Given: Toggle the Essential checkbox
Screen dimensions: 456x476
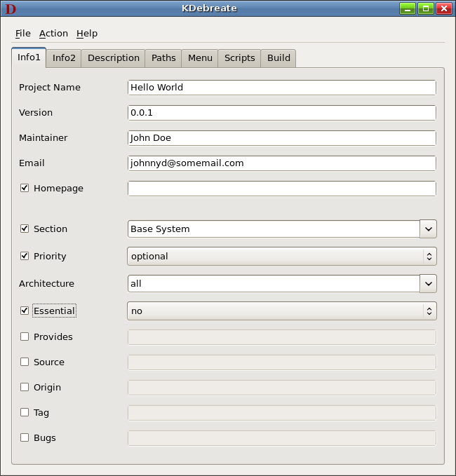Looking at the screenshot, I should click(x=25, y=311).
